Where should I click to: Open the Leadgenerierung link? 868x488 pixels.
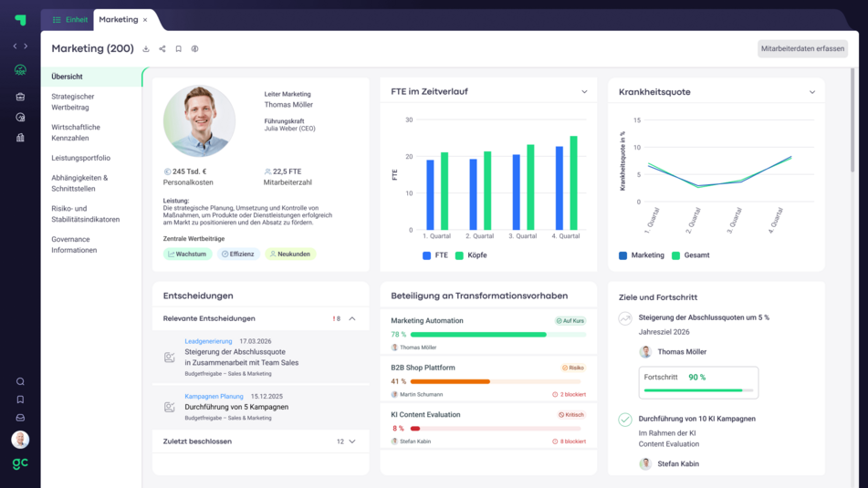[208, 341]
